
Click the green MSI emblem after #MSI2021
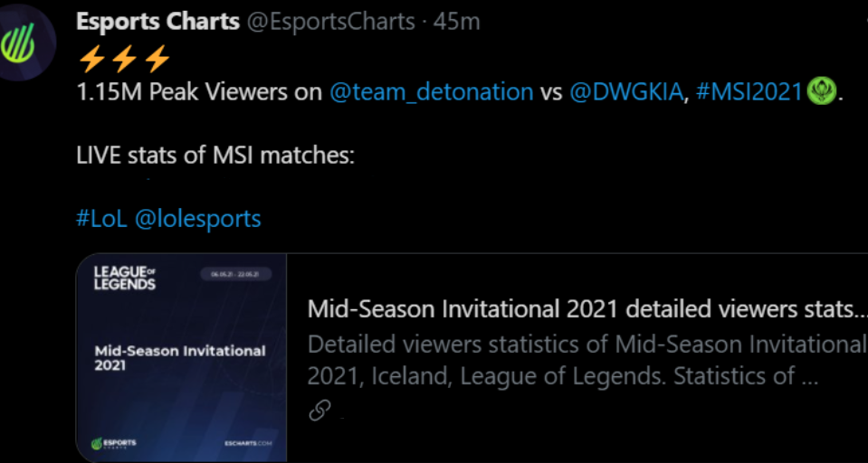point(822,91)
